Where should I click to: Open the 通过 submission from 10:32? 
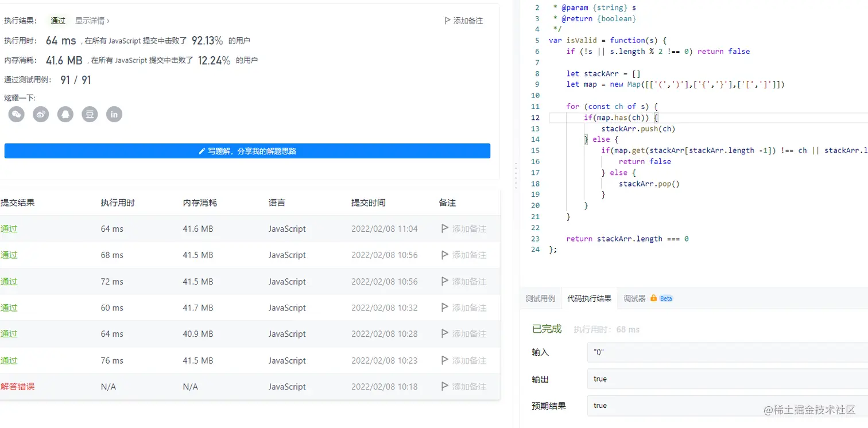pos(9,308)
